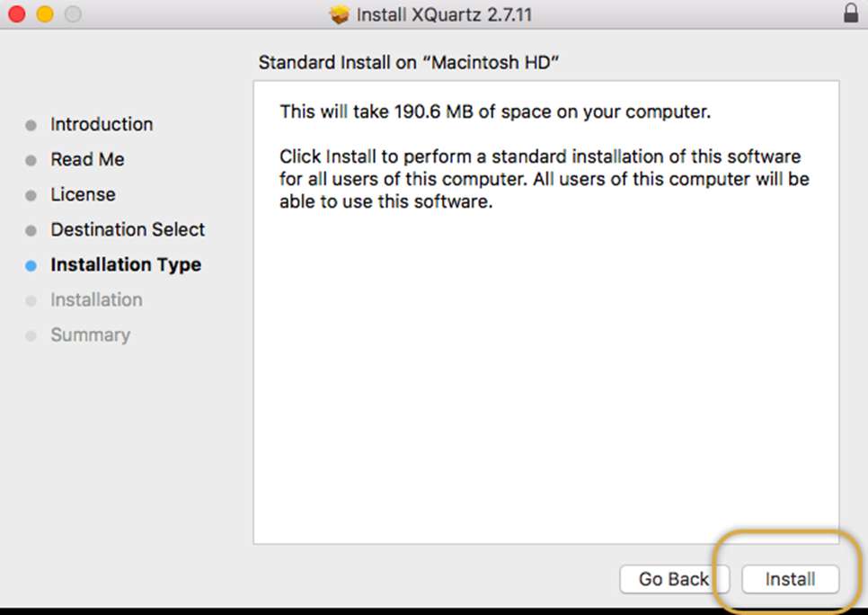This screenshot has height=615, width=868.
Task: Click the gray zoom window button
Action: [x=72, y=14]
